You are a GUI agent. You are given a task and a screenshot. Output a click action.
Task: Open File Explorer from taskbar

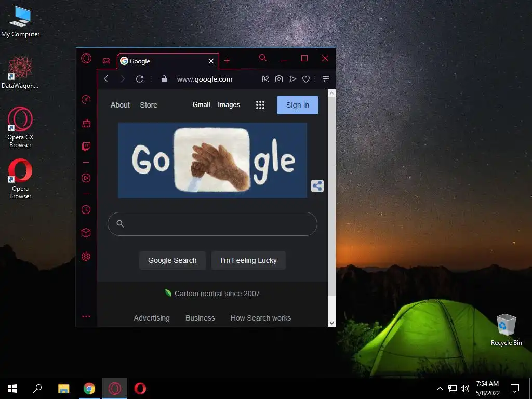coord(64,389)
